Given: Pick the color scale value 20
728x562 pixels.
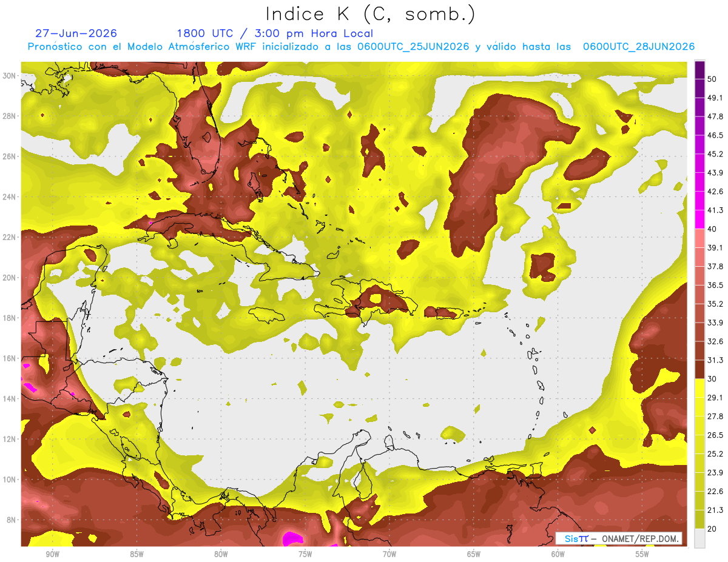Looking at the screenshot, I should [712, 529].
